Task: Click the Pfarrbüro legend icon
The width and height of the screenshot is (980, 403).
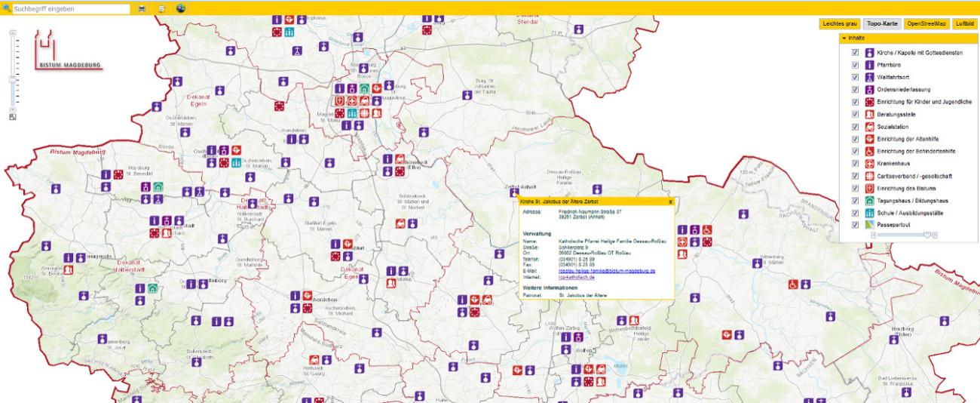Action: pyautogui.click(x=868, y=65)
